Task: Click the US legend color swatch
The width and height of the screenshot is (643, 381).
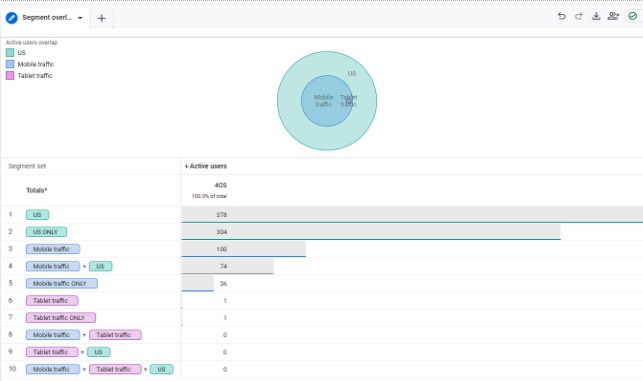Action: coord(10,52)
